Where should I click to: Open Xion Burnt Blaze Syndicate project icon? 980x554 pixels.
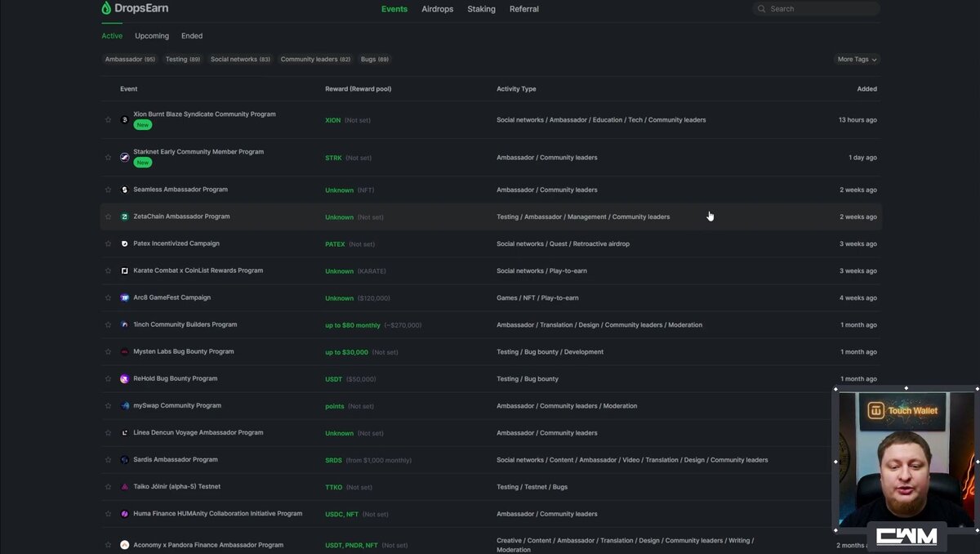125,120
